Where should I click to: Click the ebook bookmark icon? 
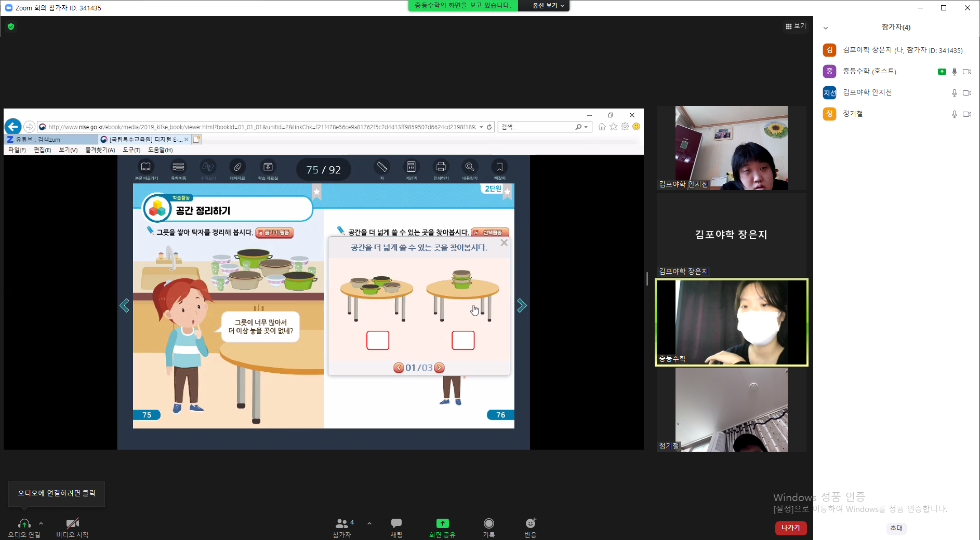pos(499,167)
